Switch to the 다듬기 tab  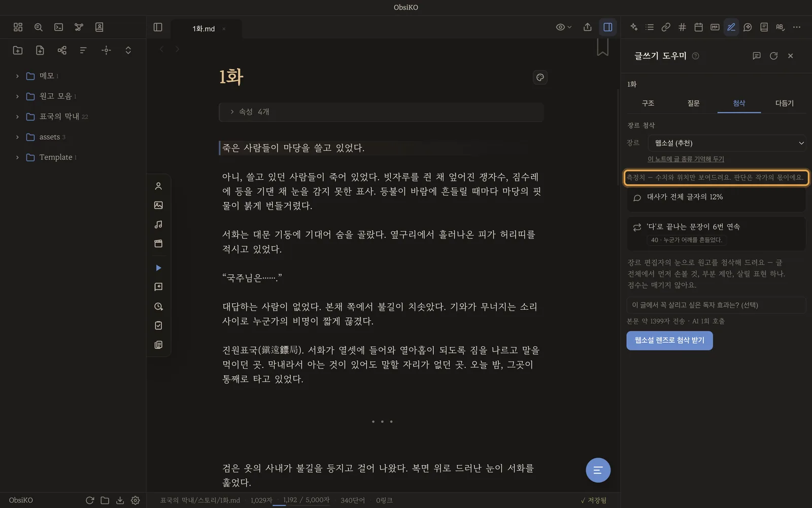784,103
